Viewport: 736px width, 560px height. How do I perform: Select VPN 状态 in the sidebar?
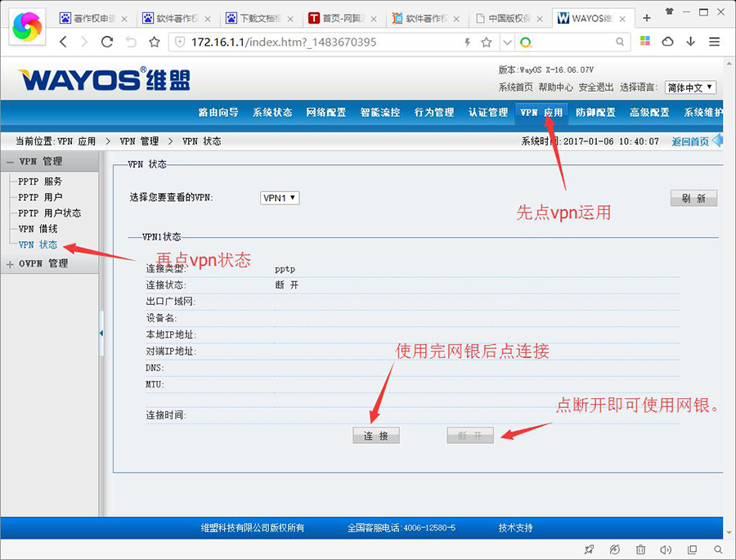(38, 245)
